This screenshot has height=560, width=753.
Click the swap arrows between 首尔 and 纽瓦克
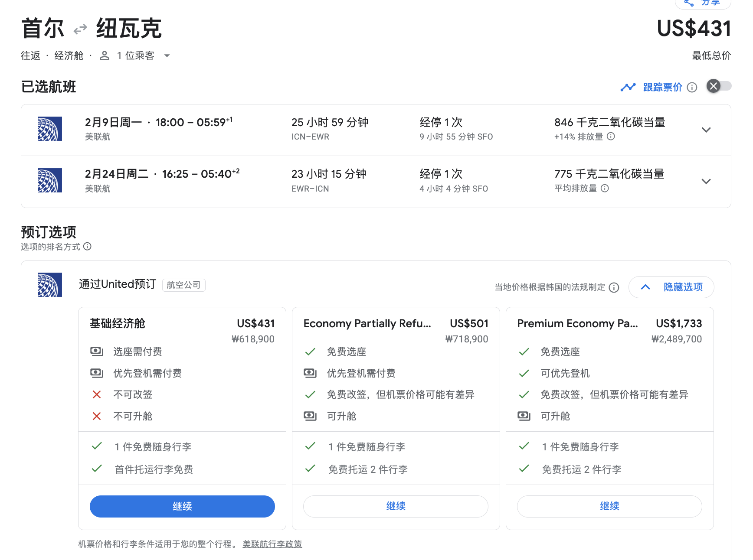click(80, 29)
